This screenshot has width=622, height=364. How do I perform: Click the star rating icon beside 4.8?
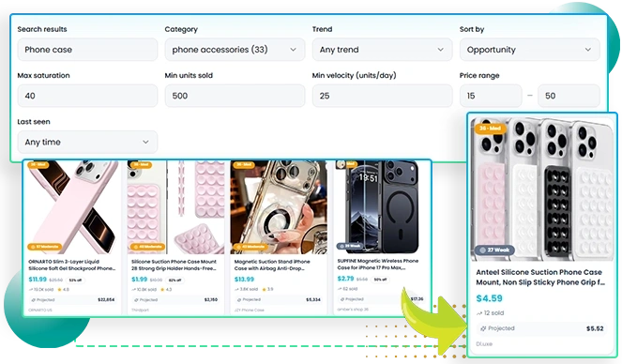pos(60,290)
